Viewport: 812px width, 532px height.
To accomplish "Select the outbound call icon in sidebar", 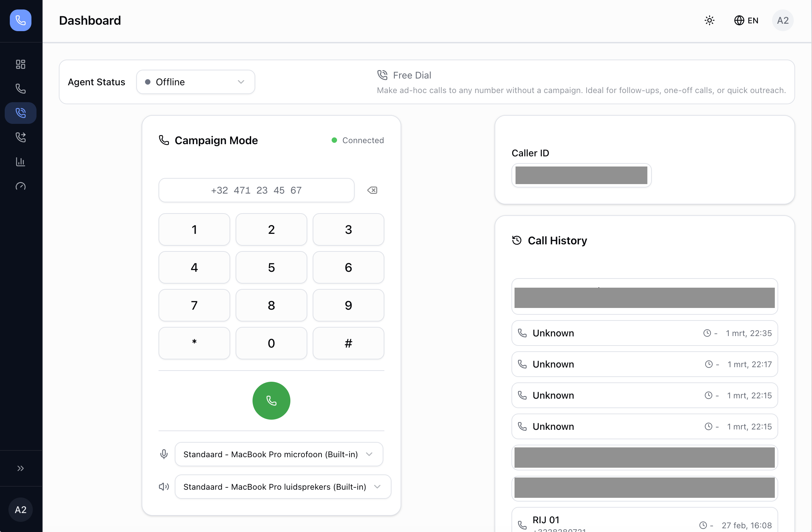I will 21,137.
